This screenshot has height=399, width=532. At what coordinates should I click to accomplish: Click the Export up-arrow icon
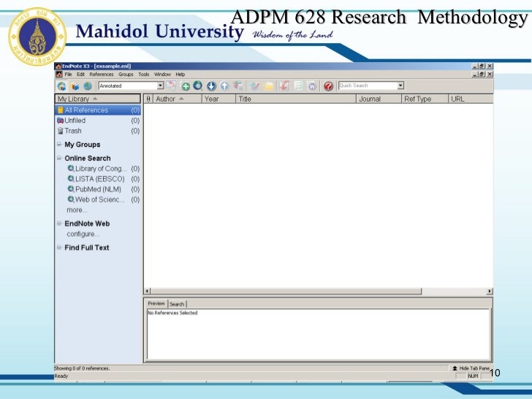(x=224, y=86)
